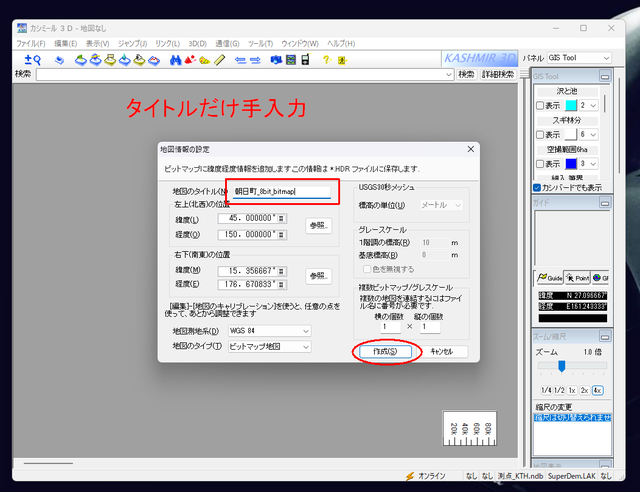Collapse the ガイド panel header button
The image size is (640, 492).
(x=605, y=203)
